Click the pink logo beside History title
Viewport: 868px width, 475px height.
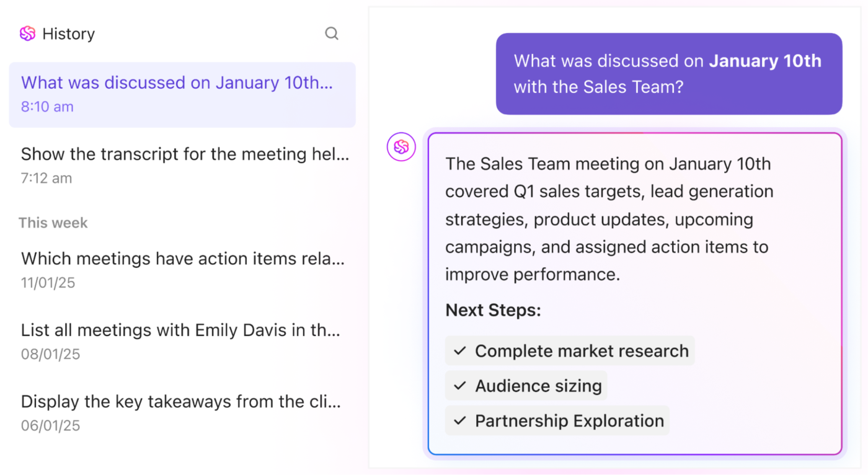(27, 33)
